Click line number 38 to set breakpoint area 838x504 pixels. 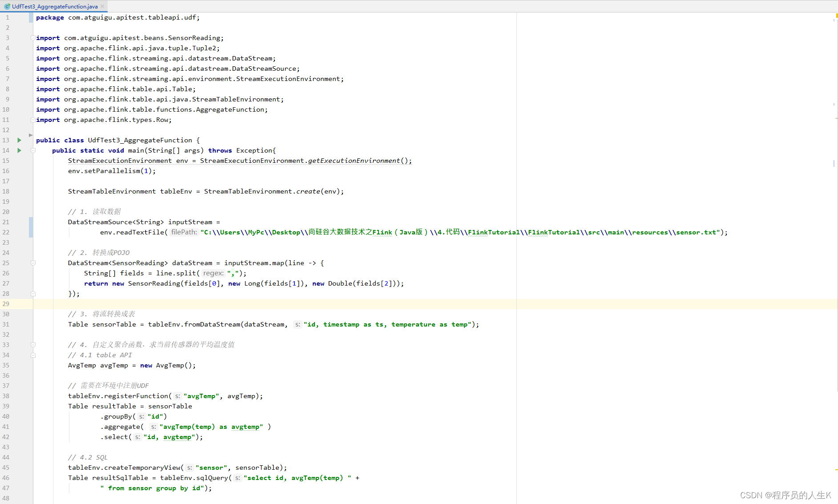6,396
